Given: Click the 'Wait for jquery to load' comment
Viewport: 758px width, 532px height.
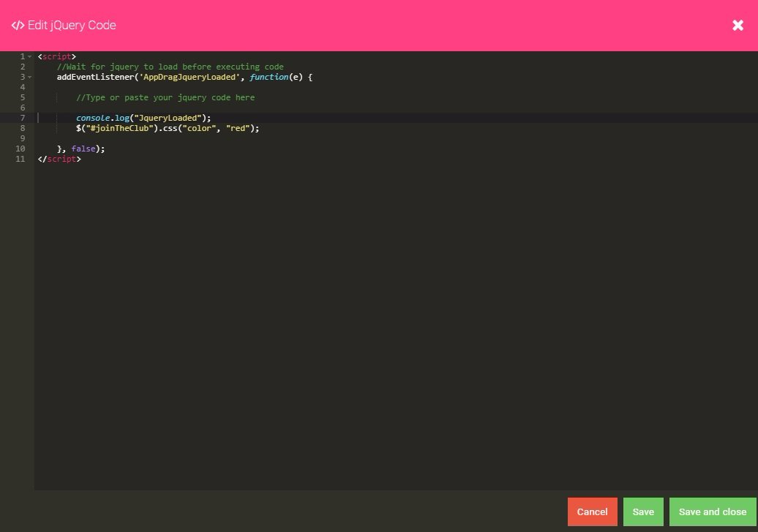Looking at the screenshot, I should click(170, 67).
